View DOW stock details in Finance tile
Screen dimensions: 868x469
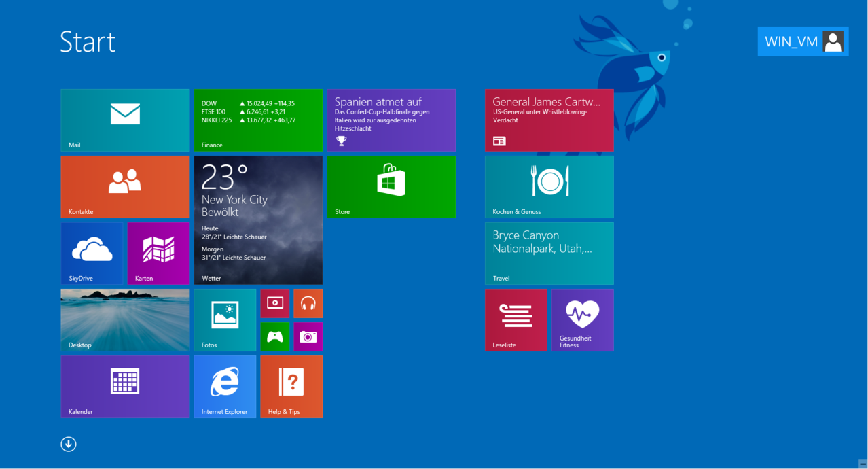point(258,120)
